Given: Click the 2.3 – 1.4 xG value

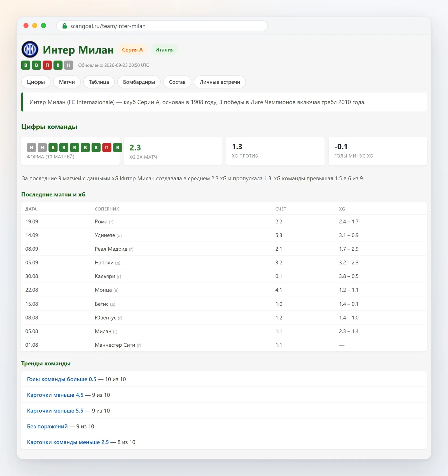Looking at the screenshot, I should click(x=349, y=332).
